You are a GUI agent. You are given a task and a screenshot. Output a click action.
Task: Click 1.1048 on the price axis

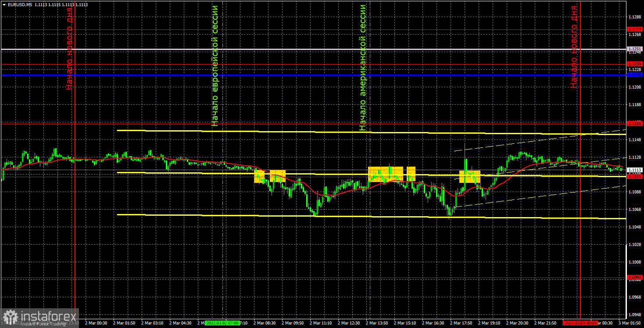635,227
